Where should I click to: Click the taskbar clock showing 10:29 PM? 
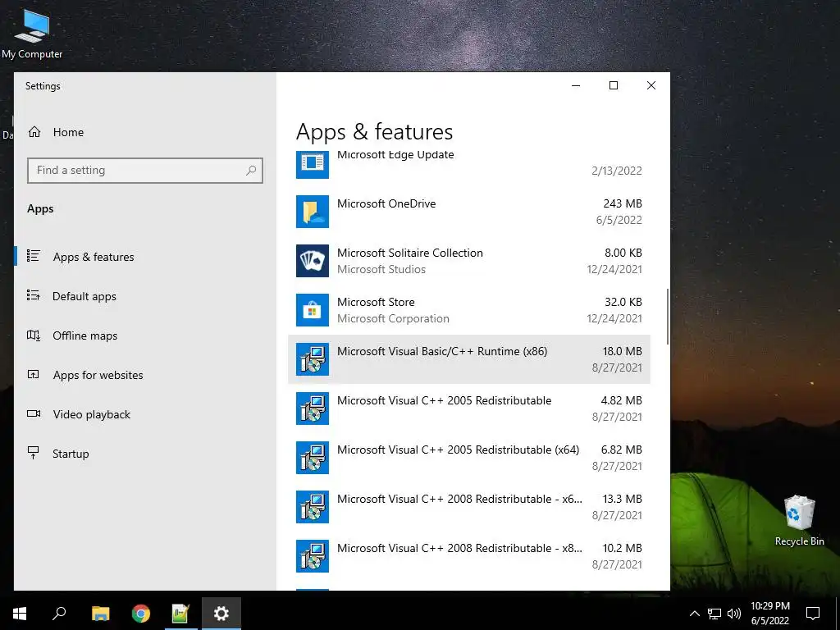pos(769,614)
